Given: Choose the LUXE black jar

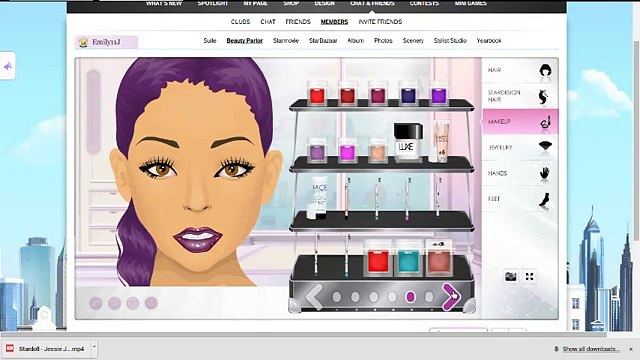Looking at the screenshot, I should [x=408, y=141].
